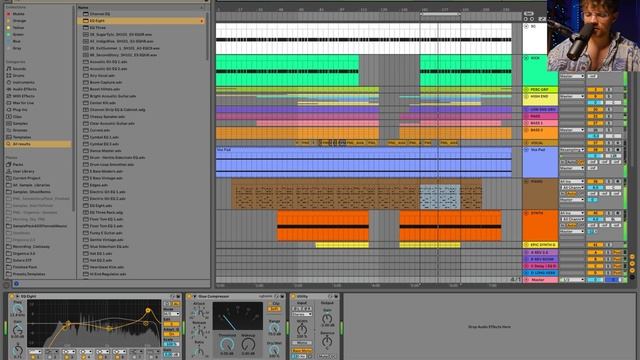The image size is (640, 360).
Task: Open the Samples browser category
Action: (x=20, y=123)
